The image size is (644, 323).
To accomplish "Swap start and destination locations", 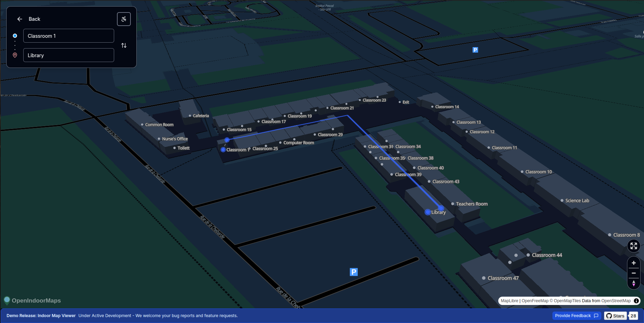I will pos(124,45).
